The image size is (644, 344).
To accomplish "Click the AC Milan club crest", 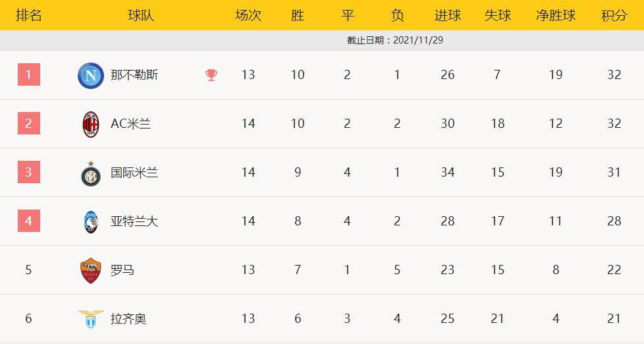I will pyautogui.click(x=91, y=124).
